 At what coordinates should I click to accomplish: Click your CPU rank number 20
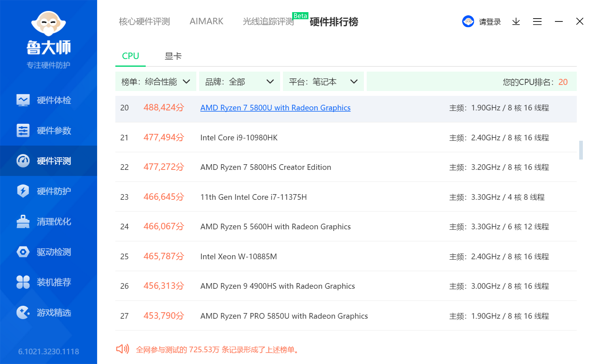tap(563, 82)
